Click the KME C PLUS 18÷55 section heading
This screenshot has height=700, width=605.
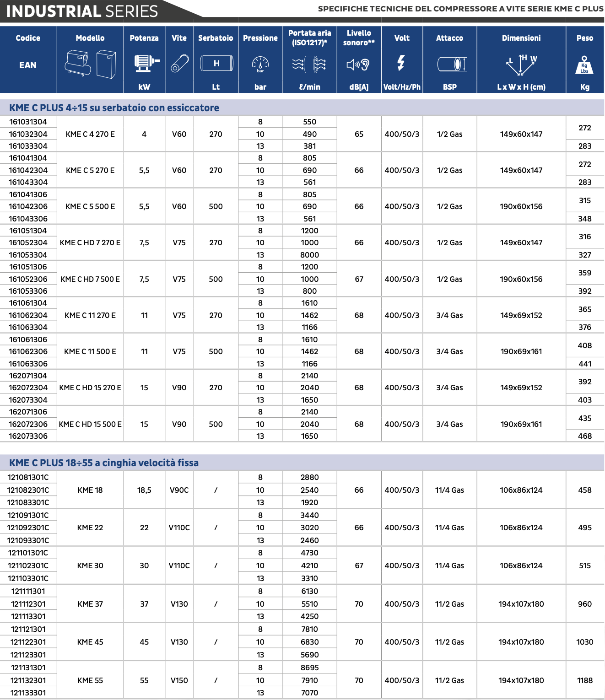104,463
